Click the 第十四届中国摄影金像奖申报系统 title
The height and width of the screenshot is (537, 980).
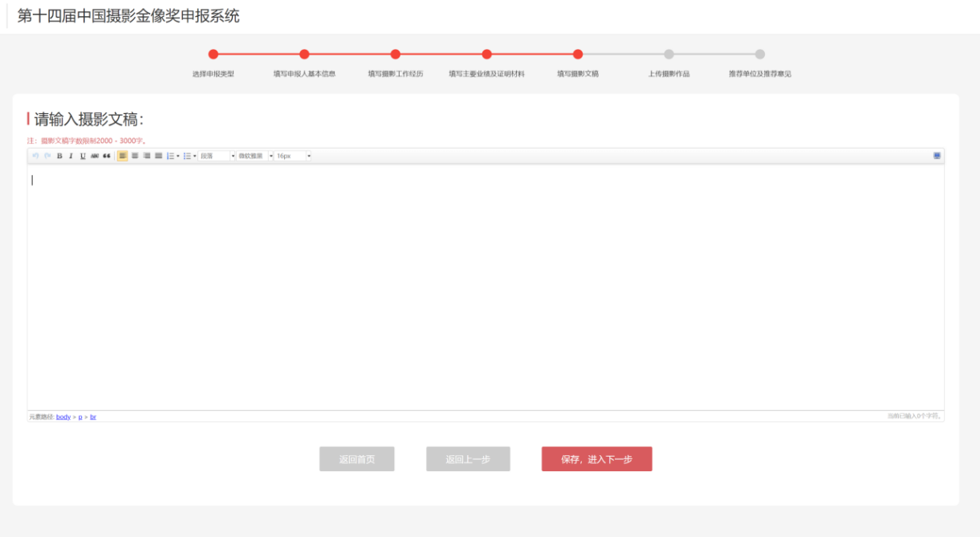tap(128, 16)
